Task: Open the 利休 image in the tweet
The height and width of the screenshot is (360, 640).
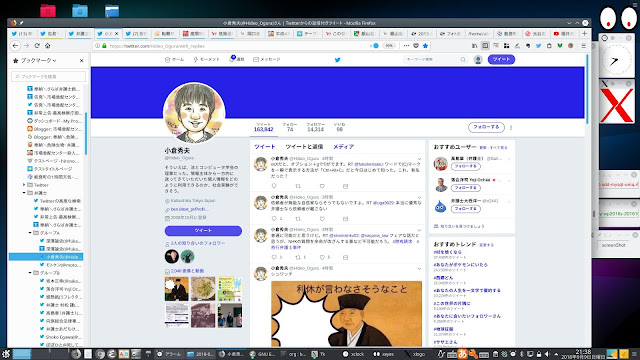Action: (347, 313)
